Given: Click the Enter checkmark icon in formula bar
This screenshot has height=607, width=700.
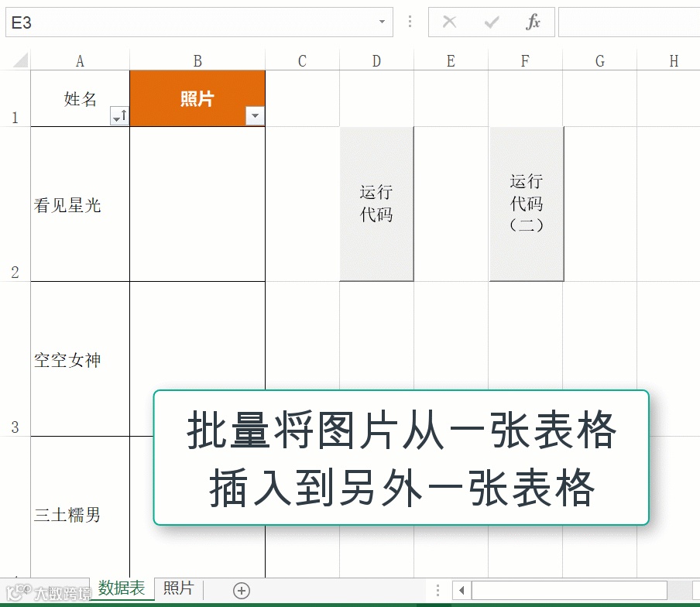Looking at the screenshot, I should click(492, 22).
